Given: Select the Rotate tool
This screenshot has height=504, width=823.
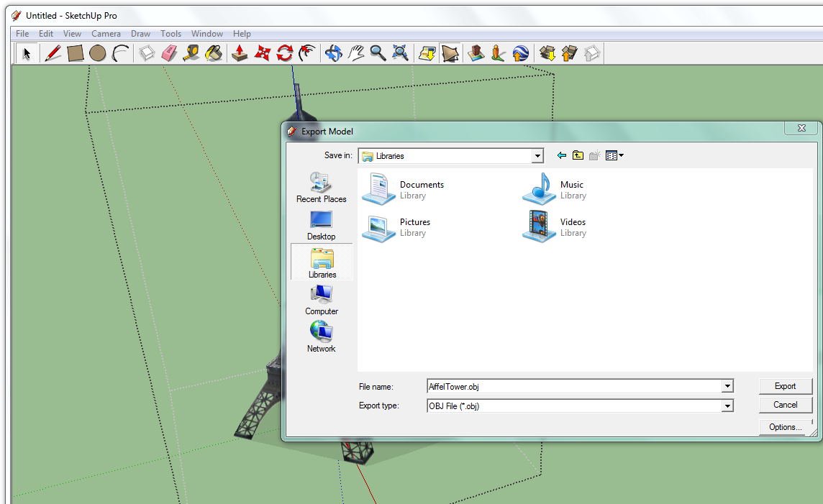Looking at the screenshot, I should [285, 53].
